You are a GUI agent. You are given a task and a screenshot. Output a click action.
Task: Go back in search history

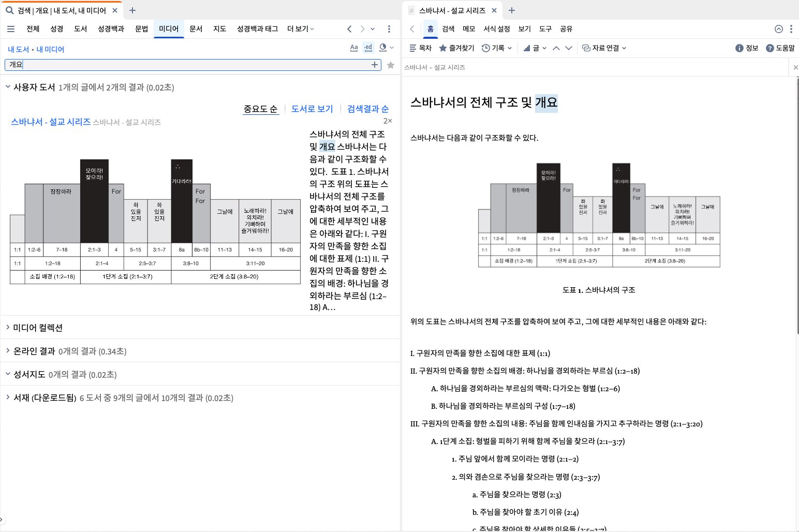[x=349, y=29]
